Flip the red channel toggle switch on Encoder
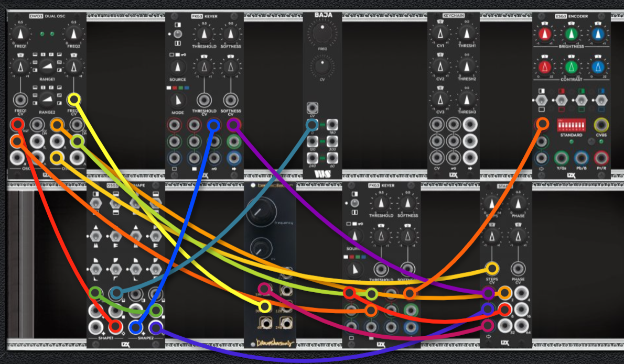Screen dimensions: 624x364 point(561,100)
